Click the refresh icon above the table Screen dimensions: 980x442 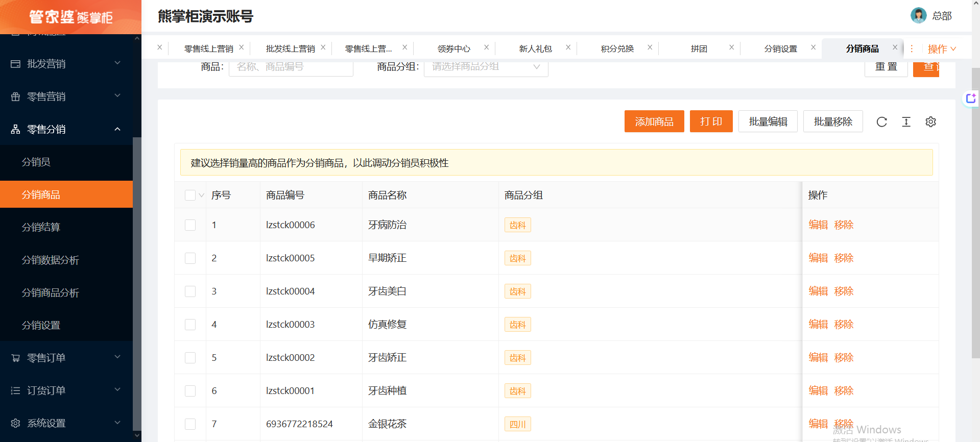click(881, 122)
